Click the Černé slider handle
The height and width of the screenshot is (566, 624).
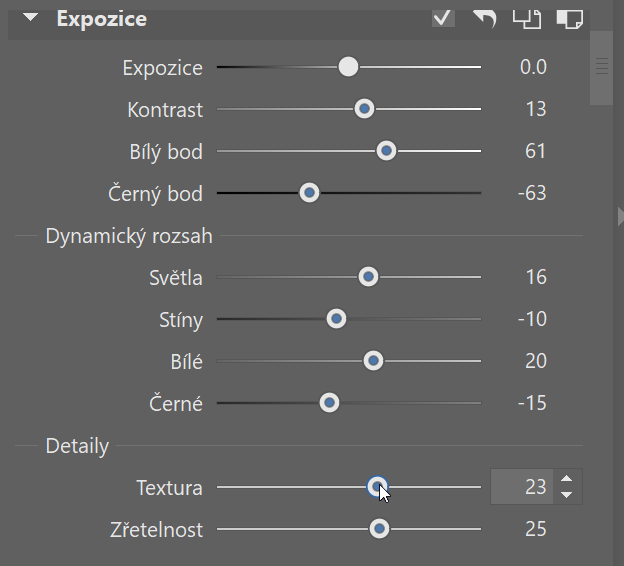[329, 403]
